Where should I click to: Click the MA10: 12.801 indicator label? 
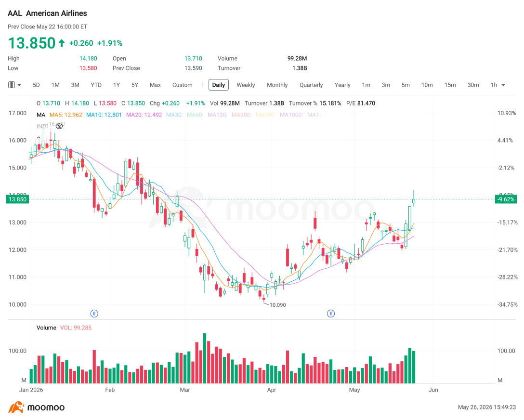[104, 115]
